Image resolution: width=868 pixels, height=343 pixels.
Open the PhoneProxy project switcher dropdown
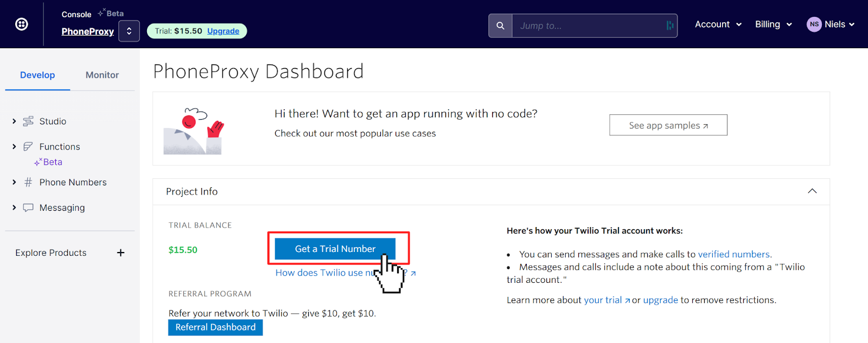tap(129, 31)
